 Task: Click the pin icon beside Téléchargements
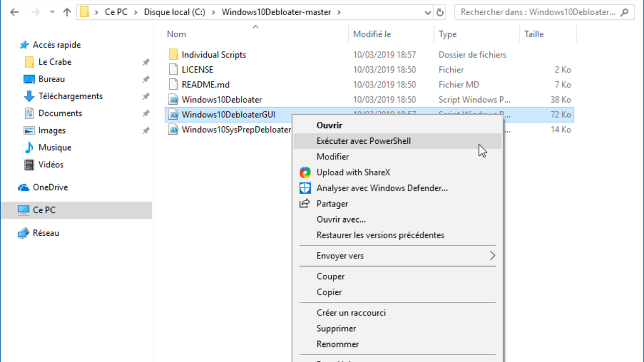point(145,97)
